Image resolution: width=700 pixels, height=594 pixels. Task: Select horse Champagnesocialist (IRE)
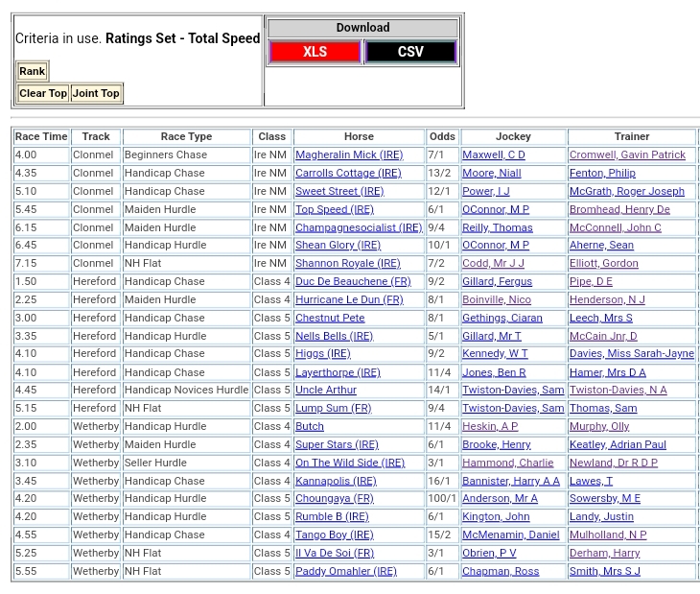pyautogui.click(x=359, y=227)
